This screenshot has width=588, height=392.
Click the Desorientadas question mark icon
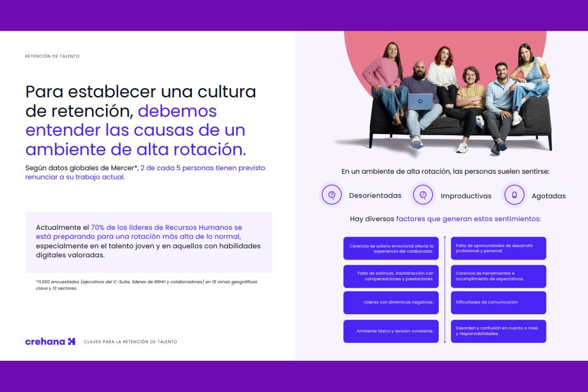(332, 195)
